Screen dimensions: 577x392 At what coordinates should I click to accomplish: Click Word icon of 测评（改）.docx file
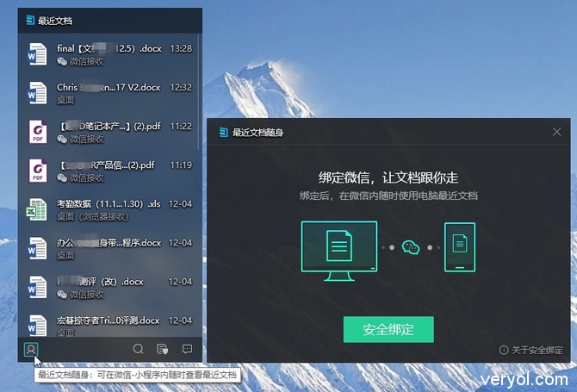pyautogui.click(x=37, y=288)
